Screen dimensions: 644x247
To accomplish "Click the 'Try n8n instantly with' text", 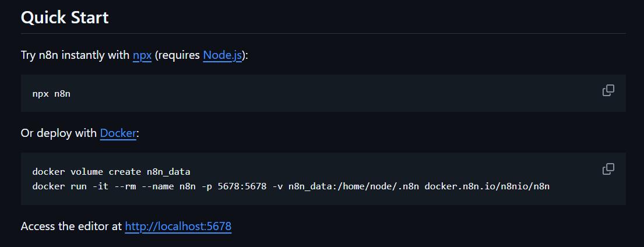I will tap(75, 55).
